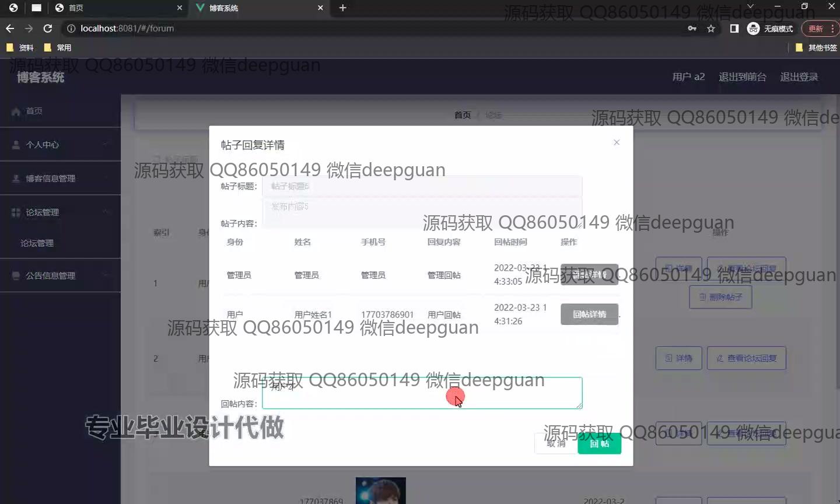Click the address bar showing localhost:8081
The image size is (840, 504).
pos(373,29)
